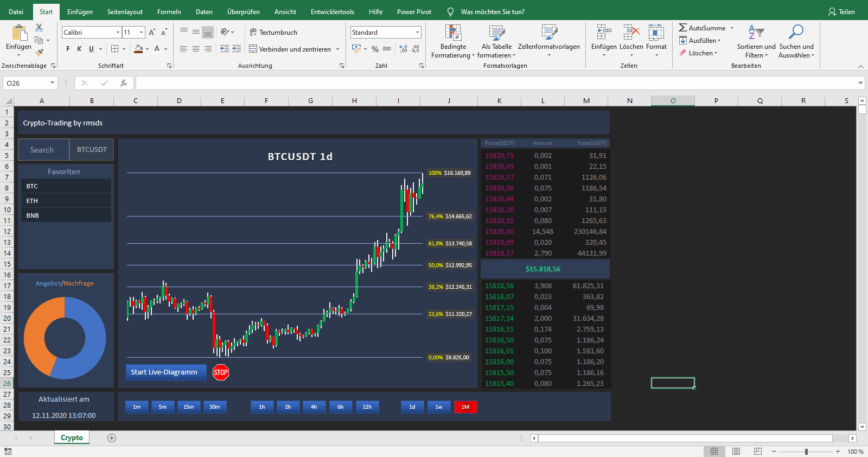Switch to page break preview icon
The height and width of the screenshot is (457, 868).
pyautogui.click(x=758, y=452)
